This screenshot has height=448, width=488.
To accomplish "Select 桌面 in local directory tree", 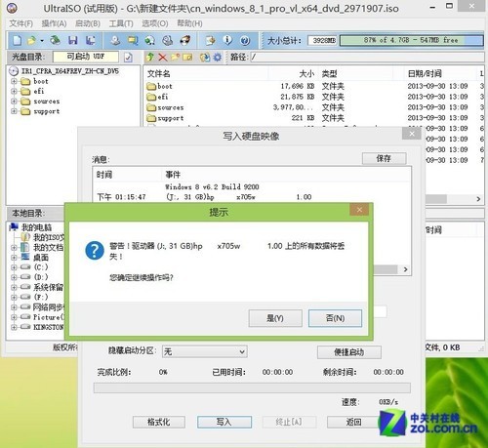I will coord(41,258).
